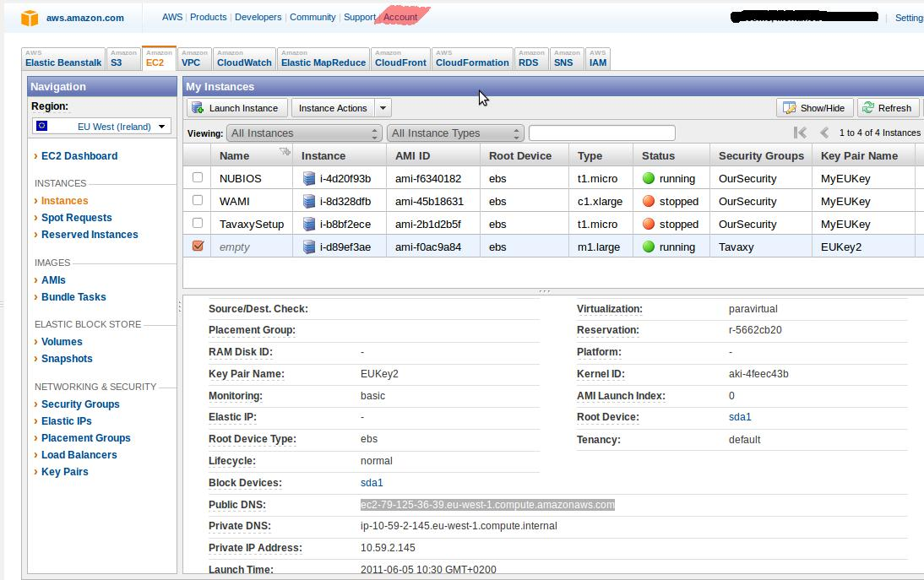Open the VPC tab

[194, 59]
